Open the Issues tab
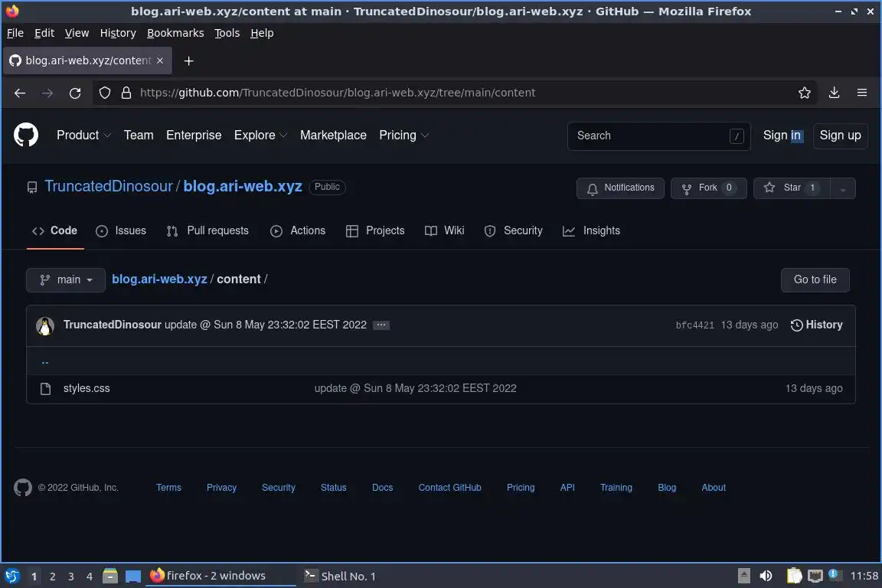The image size is (882, 588). [121, 230]
